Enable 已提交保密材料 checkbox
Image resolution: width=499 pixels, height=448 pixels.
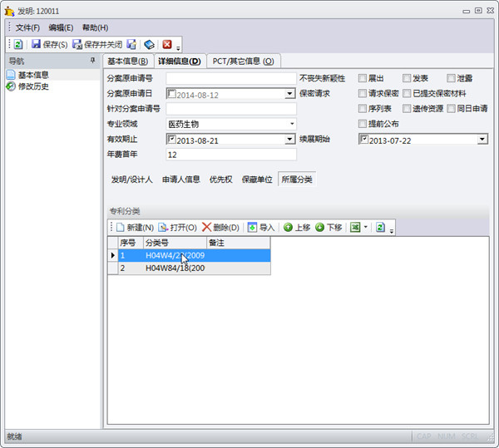(x=407, y=93)
